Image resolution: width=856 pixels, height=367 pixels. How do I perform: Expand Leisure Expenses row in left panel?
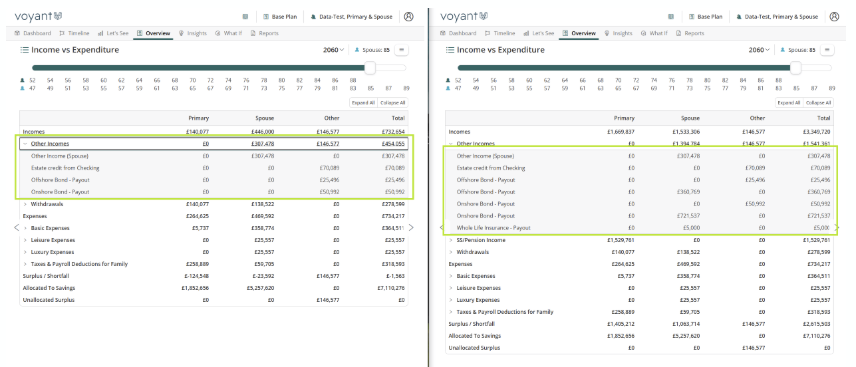(25, 240)
